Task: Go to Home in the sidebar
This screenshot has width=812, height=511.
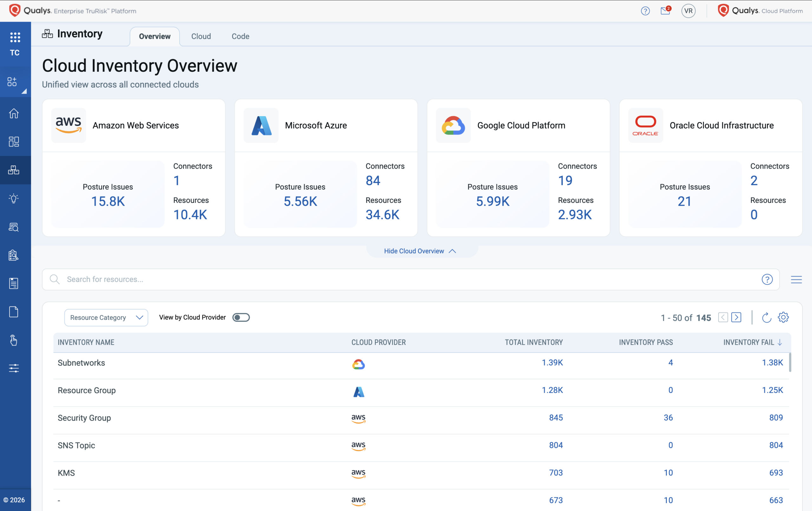Action: 14,113
